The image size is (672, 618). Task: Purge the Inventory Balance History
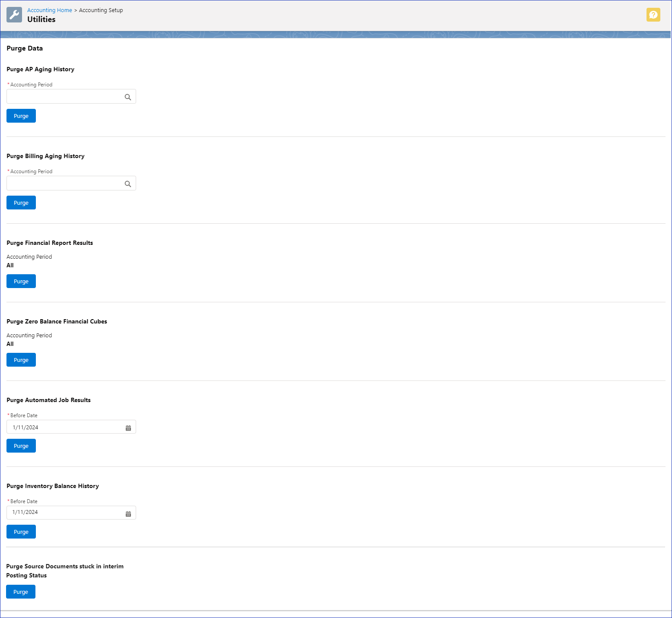[x=21, y=531]
